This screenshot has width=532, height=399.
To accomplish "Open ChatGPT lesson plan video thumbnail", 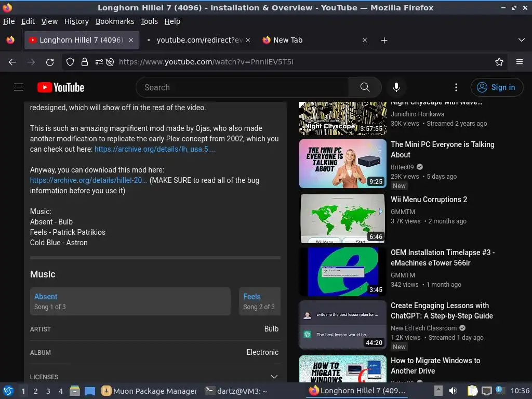I will click(343, 325).
